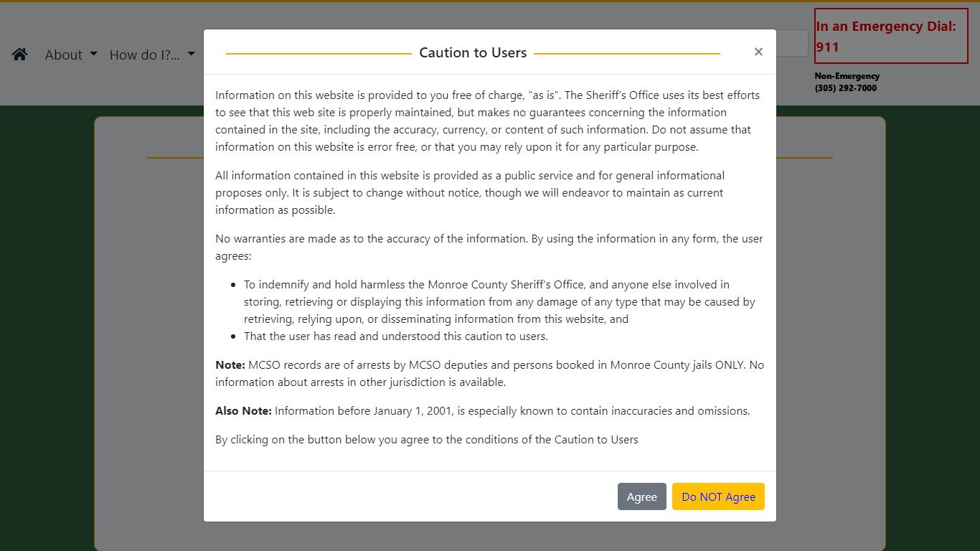The image size is (980, 551).
Task: Click the In an Emergency Dial: 911 box
Action: point(891,36)
